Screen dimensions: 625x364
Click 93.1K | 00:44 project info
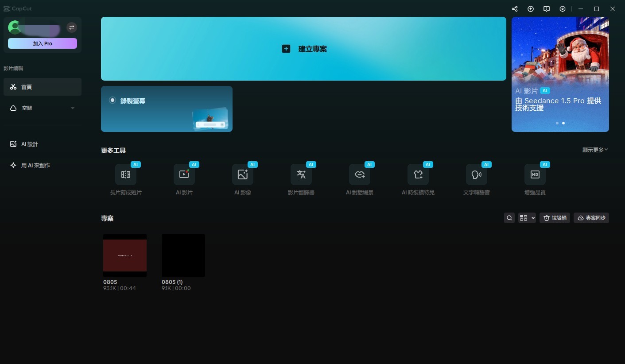point(120,288)
